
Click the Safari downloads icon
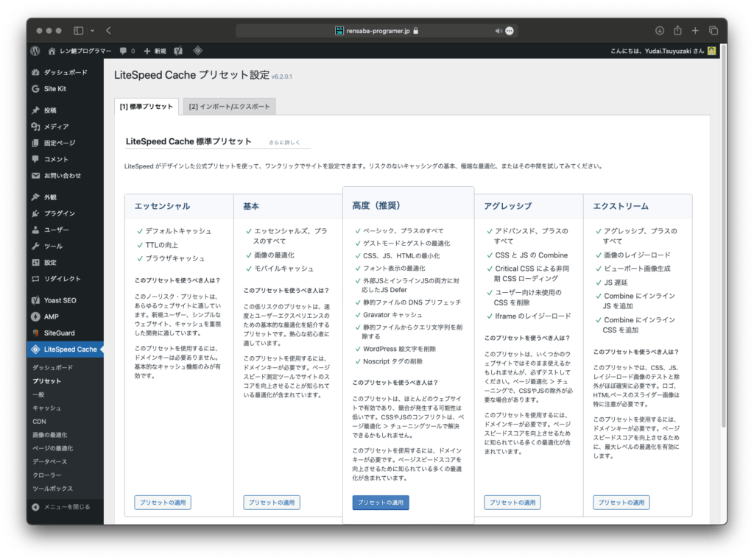(660, 31)
